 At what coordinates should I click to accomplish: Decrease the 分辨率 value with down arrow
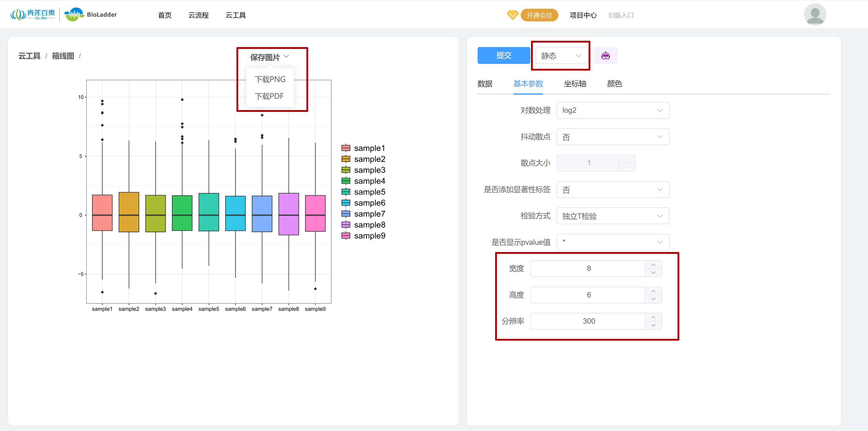click(x=653, y=325)
